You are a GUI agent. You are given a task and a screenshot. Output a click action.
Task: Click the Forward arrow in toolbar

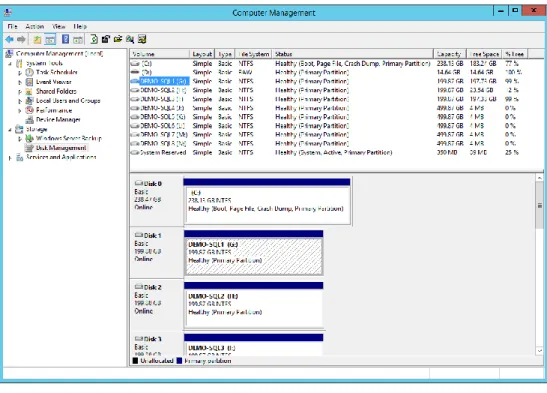coord(21,39)
